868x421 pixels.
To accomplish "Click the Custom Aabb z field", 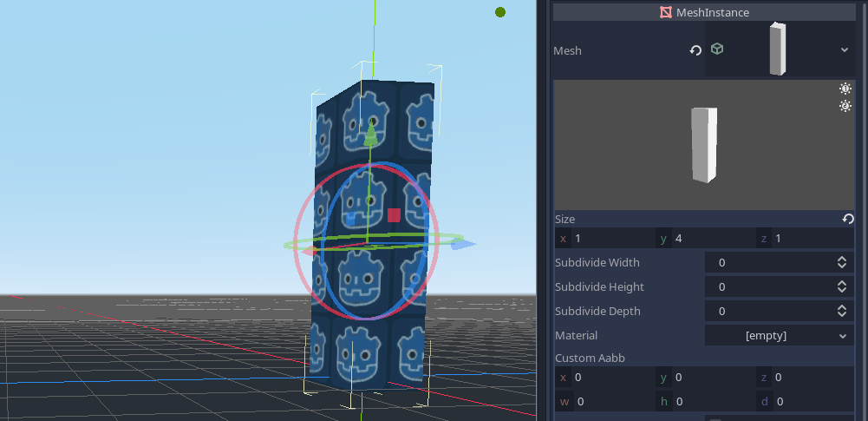I will click(806, 378).
